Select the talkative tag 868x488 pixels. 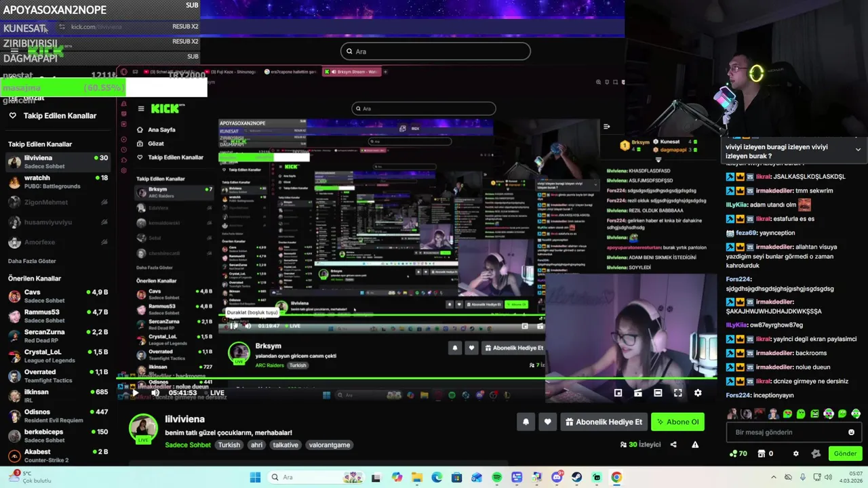(x=285, y=445)
